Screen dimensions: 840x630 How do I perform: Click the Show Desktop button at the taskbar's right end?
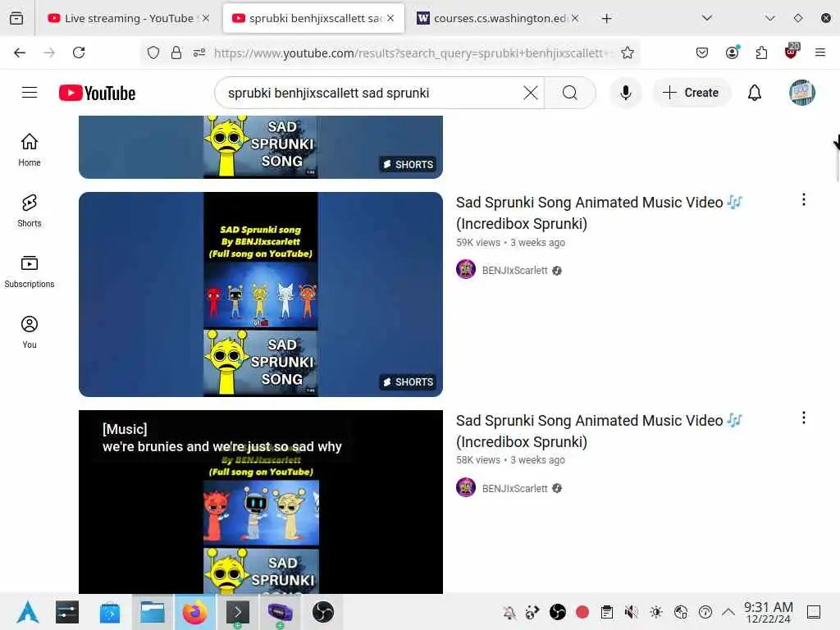click(814, 612)
